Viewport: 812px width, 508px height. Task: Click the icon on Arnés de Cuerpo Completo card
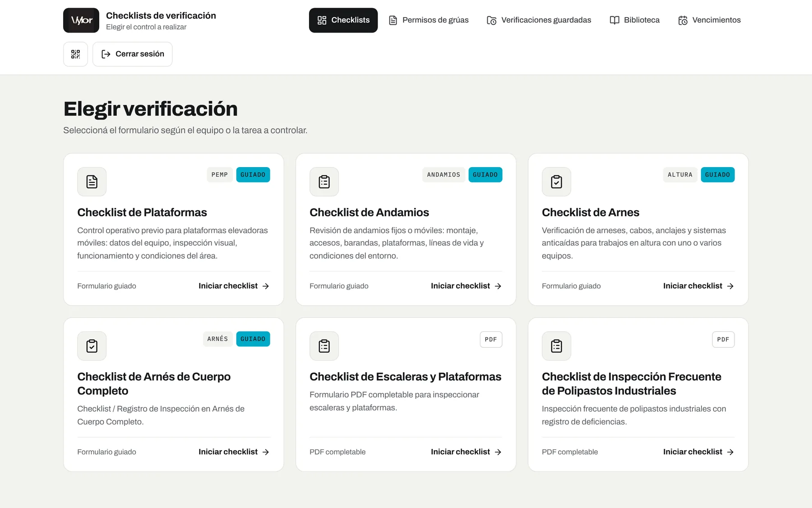click(92, 346)
